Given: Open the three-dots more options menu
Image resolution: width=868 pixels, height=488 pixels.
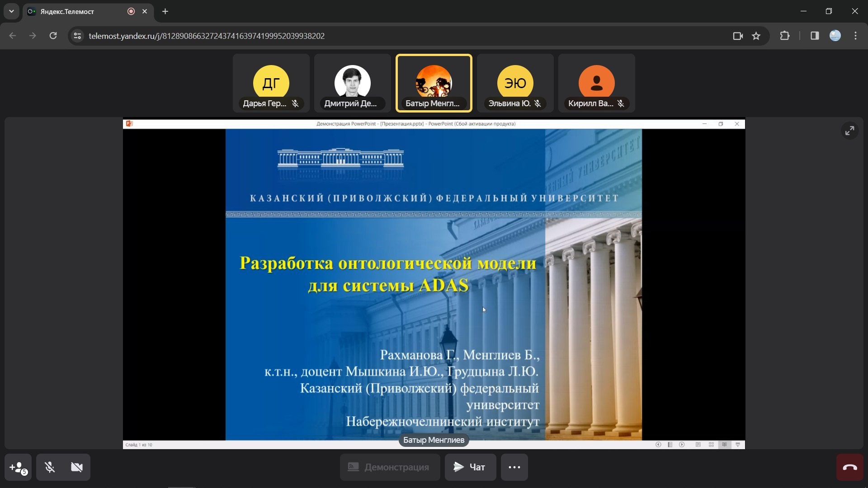Looking at the screenshot, I should [x=514, y=467].
